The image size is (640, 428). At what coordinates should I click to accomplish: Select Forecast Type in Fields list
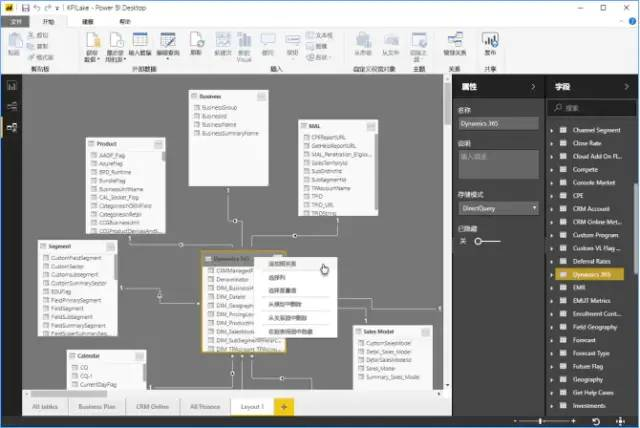pos(591,353)
